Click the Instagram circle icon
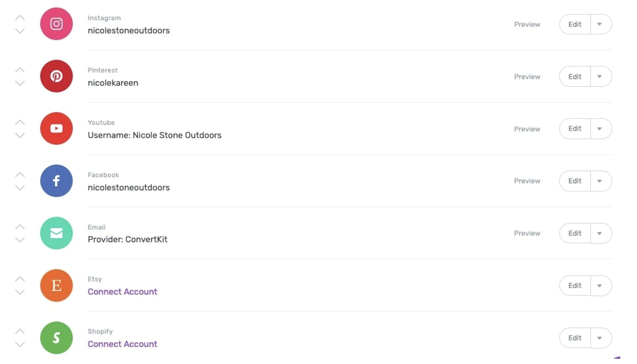637x364 pixels. [x=56, y=24]
